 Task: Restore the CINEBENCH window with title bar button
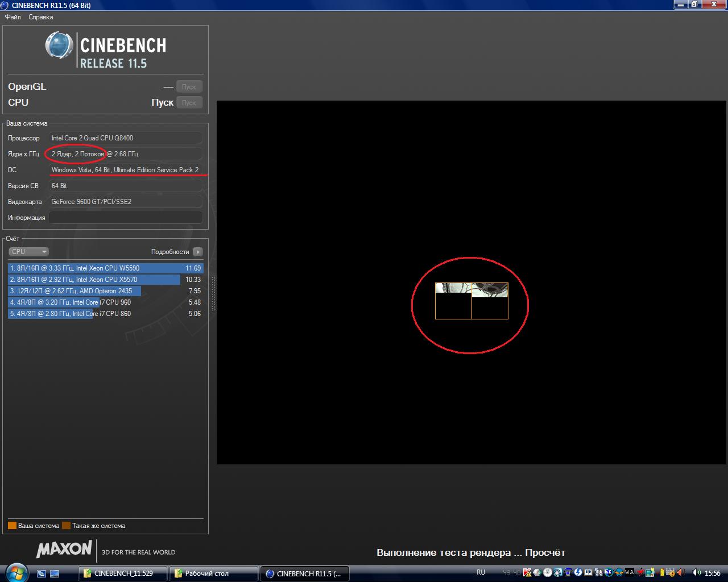tap(694, 5)
